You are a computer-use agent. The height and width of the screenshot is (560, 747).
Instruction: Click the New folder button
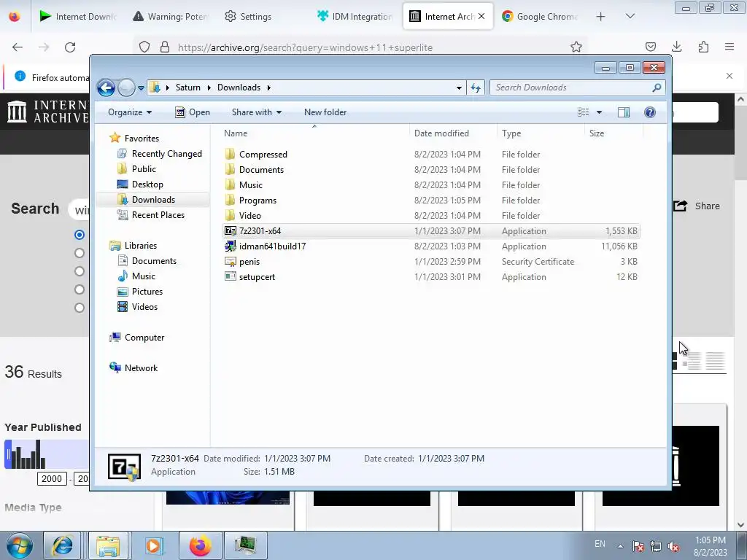click(325, 112)
